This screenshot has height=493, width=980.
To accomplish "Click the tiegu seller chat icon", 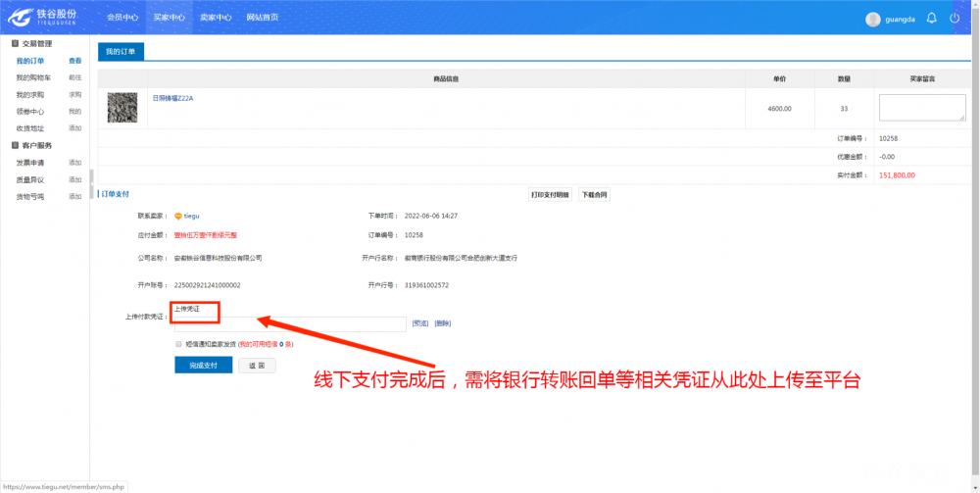I will pyautogui.click(x=177, y=216).
